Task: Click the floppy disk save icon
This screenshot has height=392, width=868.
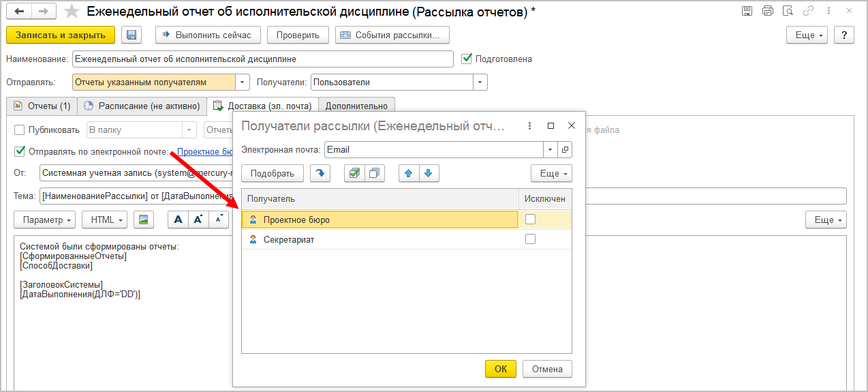Action: (x=131, y=35)
